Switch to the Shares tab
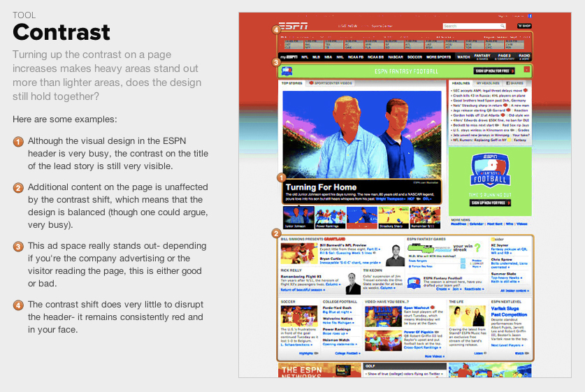Screen dimensions: 585x392 [515, 83]
